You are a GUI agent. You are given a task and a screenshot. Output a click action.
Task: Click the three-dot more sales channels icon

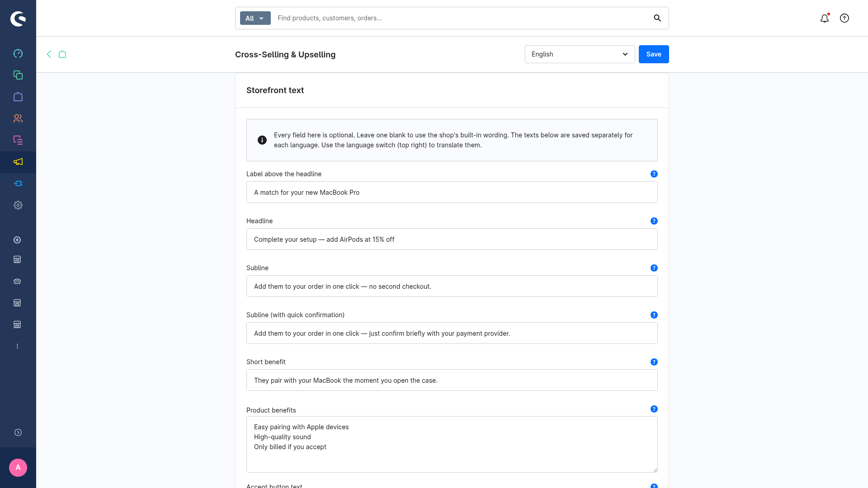(x=17, y=346)
